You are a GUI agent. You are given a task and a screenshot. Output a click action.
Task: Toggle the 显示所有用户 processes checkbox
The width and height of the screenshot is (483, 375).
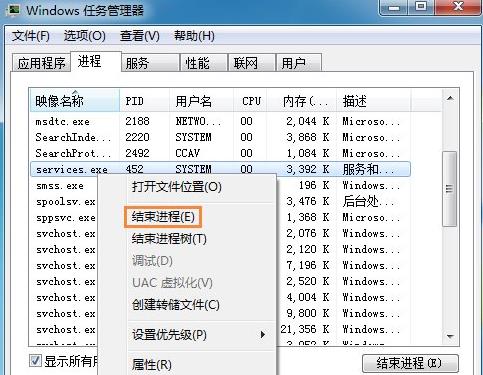pos(35,361)
